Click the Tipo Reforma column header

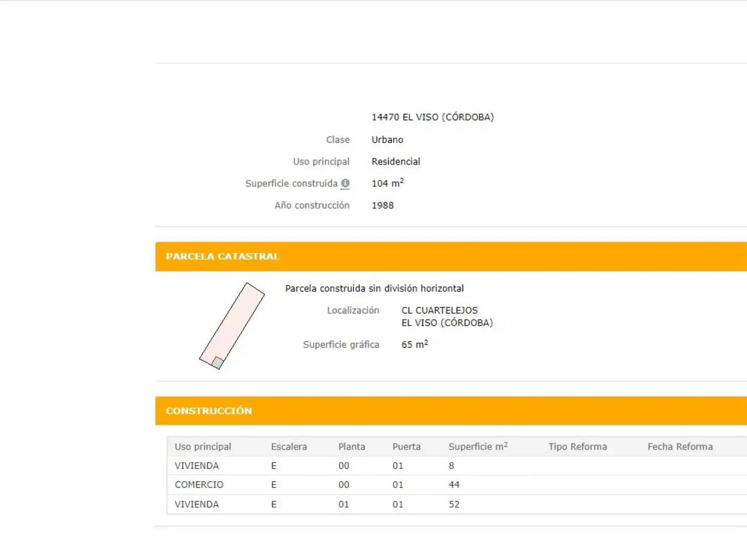pos(577,446)
